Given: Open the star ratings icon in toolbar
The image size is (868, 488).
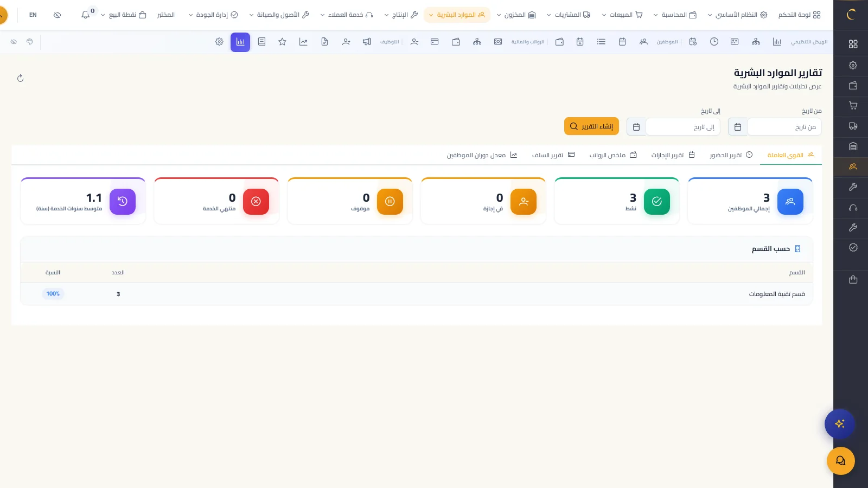Looking at the screenshot, I should click(x=282, y=42).
